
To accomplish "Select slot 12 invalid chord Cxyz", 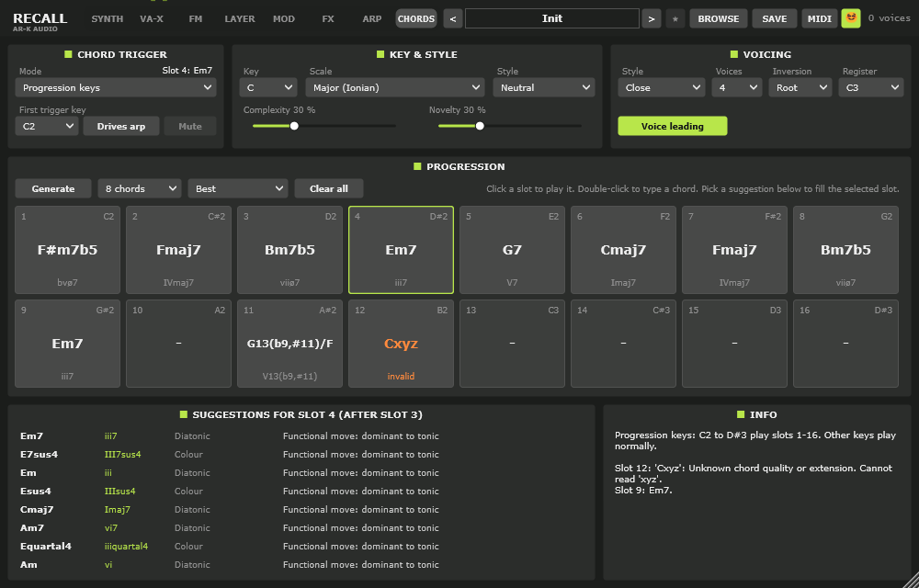I will [x=401, y=344].
